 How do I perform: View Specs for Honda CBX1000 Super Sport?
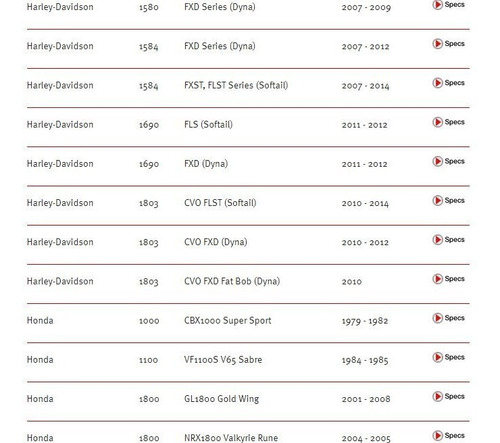tap(448, 318)
